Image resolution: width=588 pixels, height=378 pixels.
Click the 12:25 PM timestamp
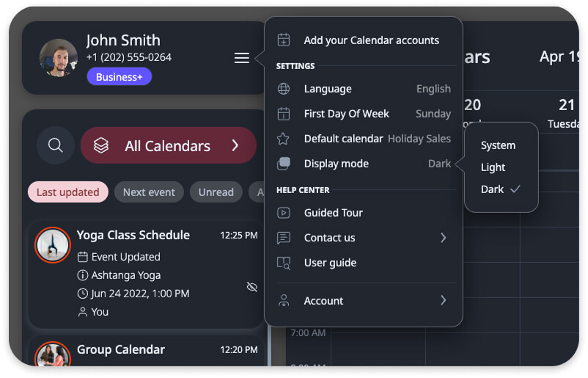click(239, 236)
